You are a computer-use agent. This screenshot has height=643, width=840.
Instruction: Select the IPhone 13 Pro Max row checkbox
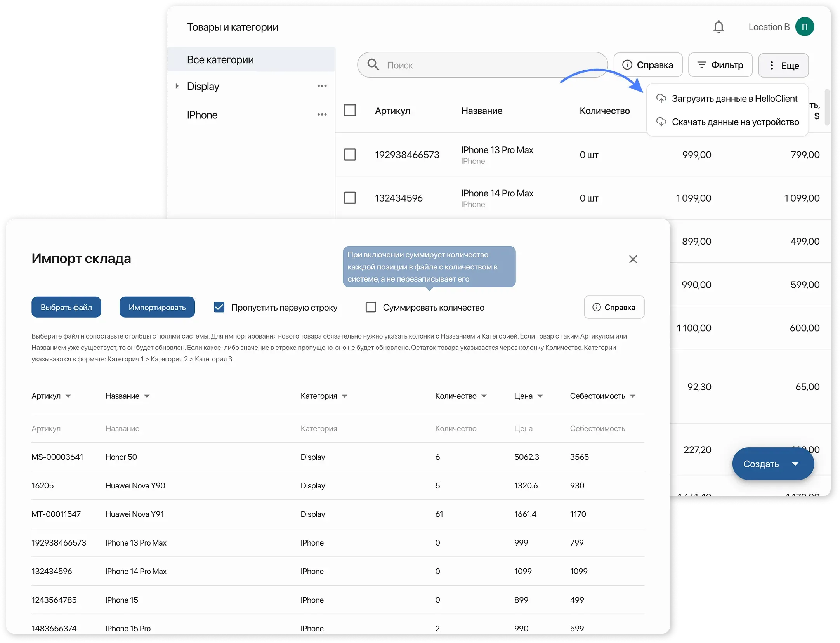click(350, 155)
